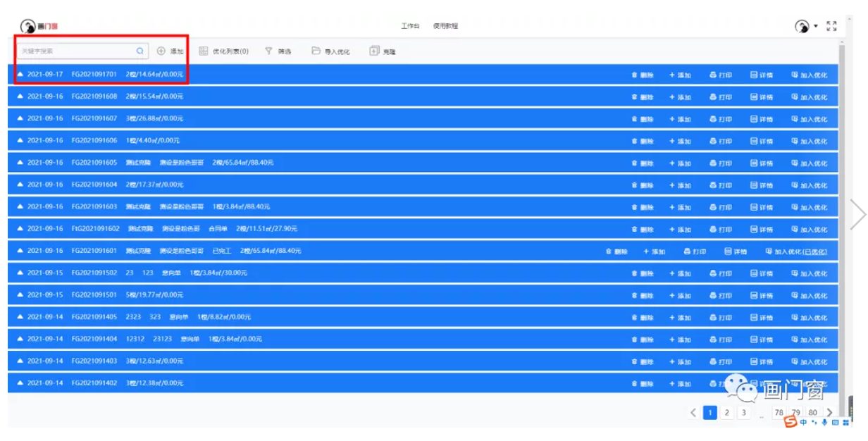Open the 工作台 menu item
This screenshot has width=868, height=441.
(410, 26)
